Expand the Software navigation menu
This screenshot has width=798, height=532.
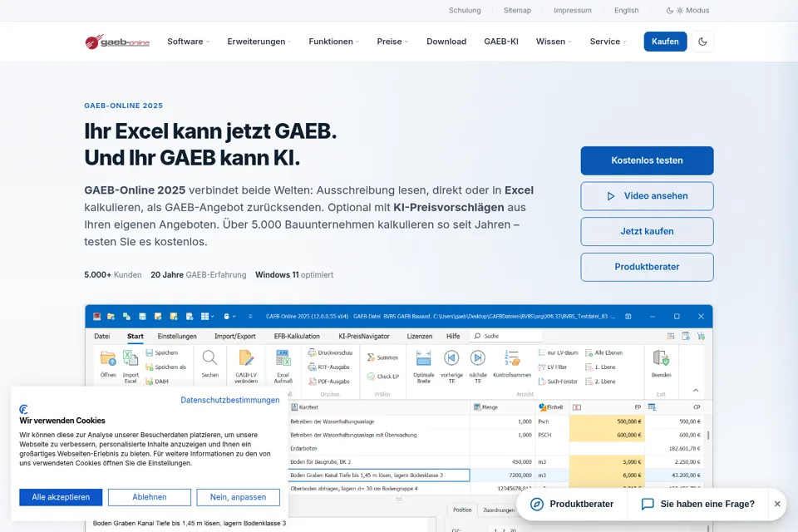coord(189,42)
